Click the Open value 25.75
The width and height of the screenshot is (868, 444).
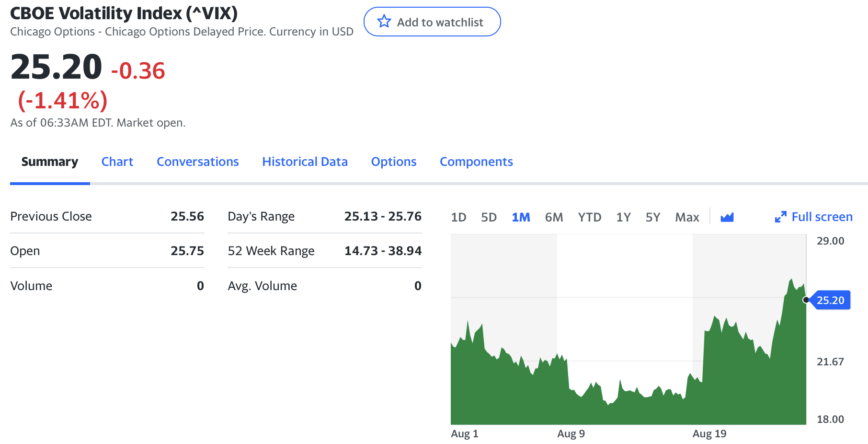tap(187, 251)
